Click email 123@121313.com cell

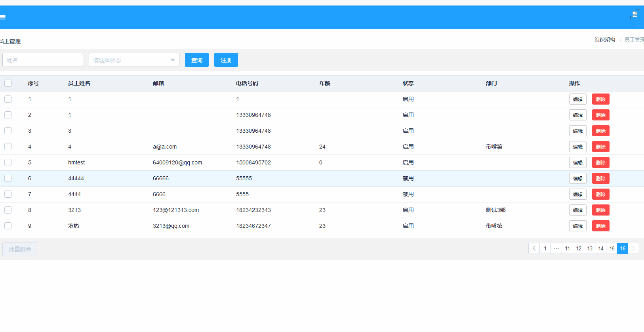[x=176, y=210]
